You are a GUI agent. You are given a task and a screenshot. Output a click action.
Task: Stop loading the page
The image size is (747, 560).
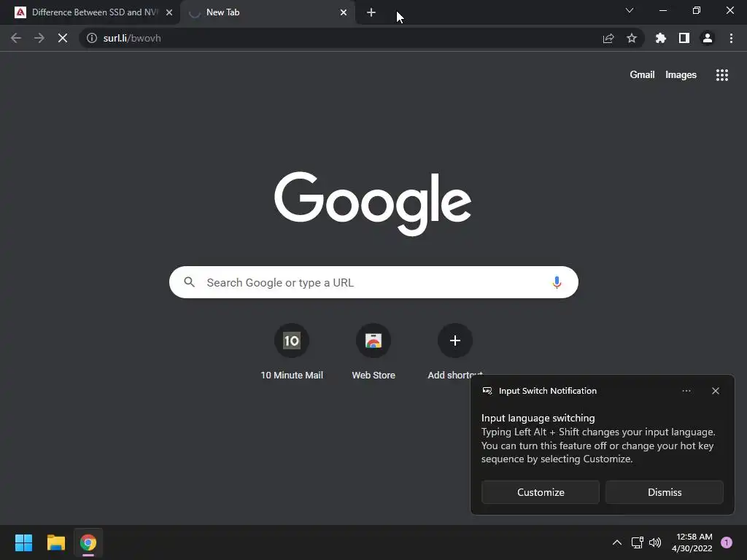tap(63, 38)
